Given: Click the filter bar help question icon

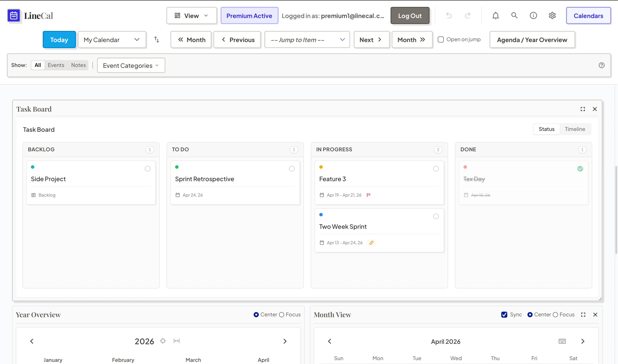Looking at the screenshot, I should click(601, 65).
